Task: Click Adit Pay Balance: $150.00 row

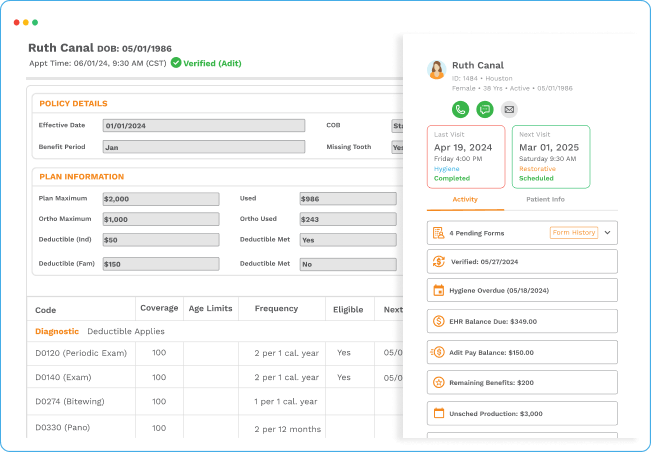Action: 522,352
